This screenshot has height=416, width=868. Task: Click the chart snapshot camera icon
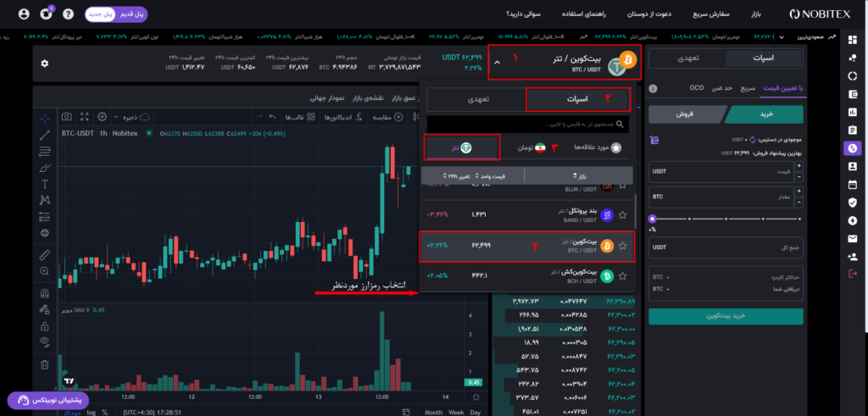tap(66, 116)
